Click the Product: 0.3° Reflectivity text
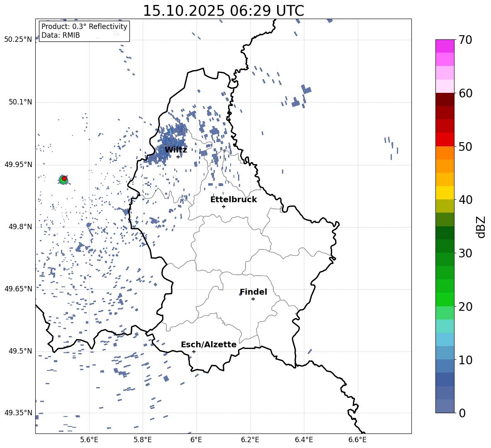The height and width of the screenshot is (448, 491). click(84, 27)
